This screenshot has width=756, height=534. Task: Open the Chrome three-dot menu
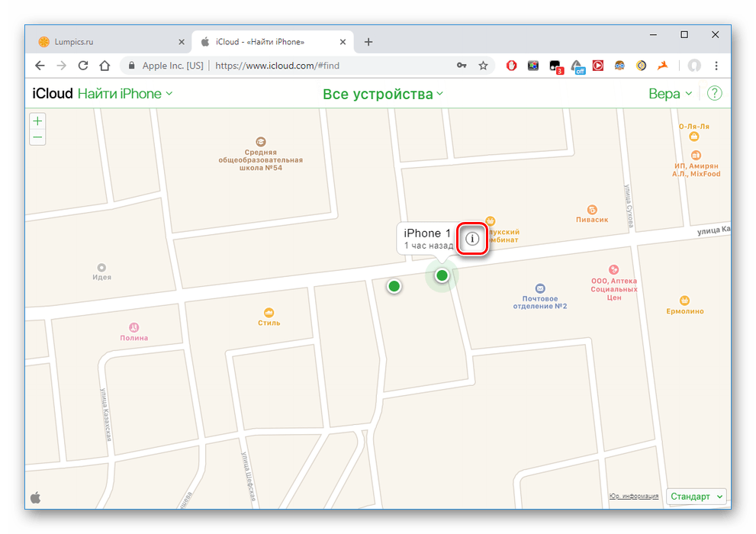tap(716, 66)
